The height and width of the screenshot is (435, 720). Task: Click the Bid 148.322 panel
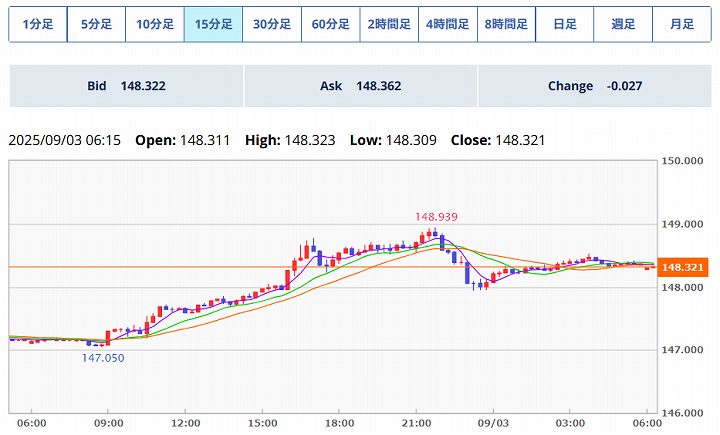coord(126,86)
